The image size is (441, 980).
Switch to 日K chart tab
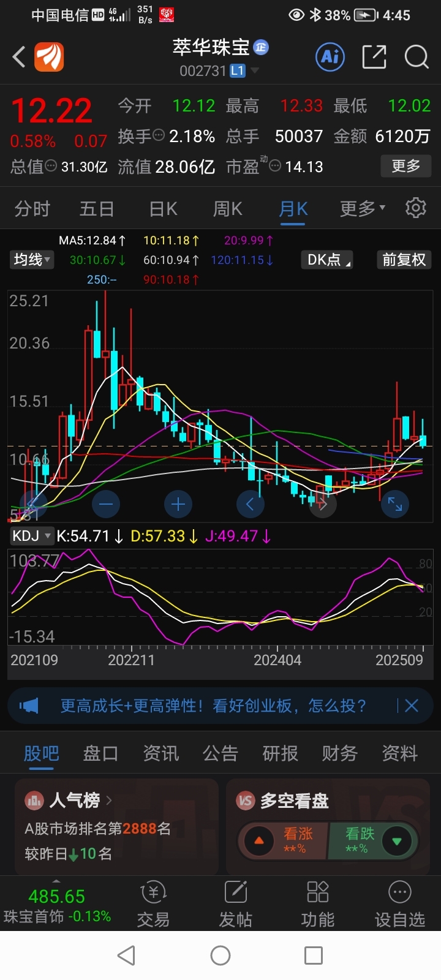pyautogui.click(x=163, y=209)
